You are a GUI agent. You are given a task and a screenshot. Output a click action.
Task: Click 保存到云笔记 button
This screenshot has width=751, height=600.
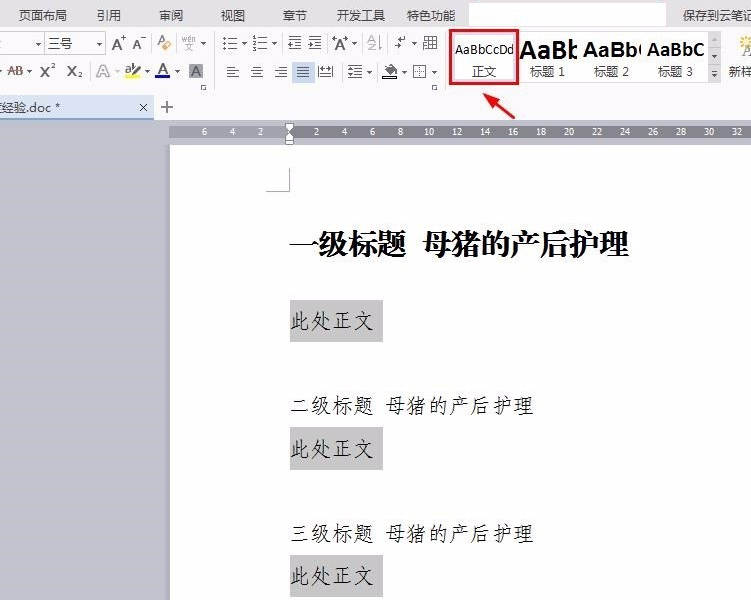(x=717, y=15)
